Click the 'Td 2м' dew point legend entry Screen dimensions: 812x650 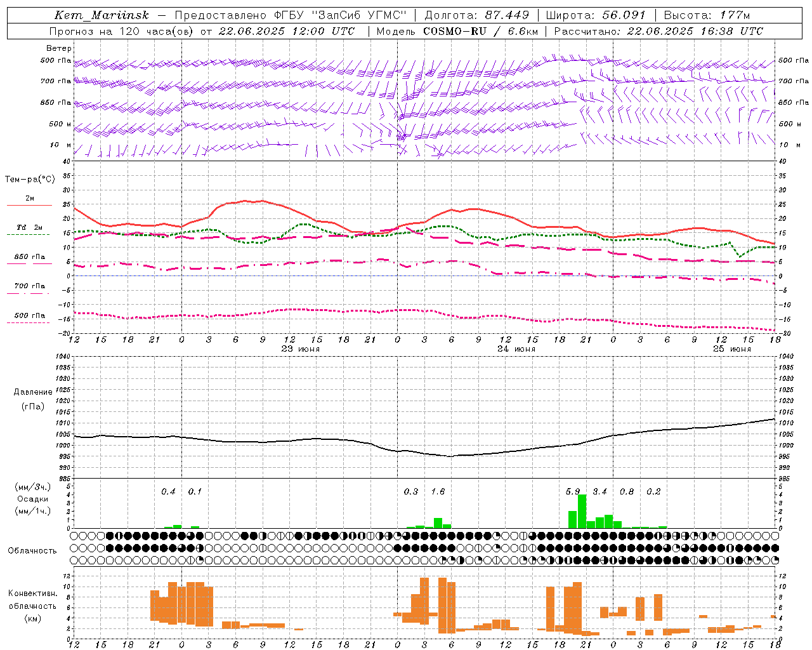click(x=29, y=227)
